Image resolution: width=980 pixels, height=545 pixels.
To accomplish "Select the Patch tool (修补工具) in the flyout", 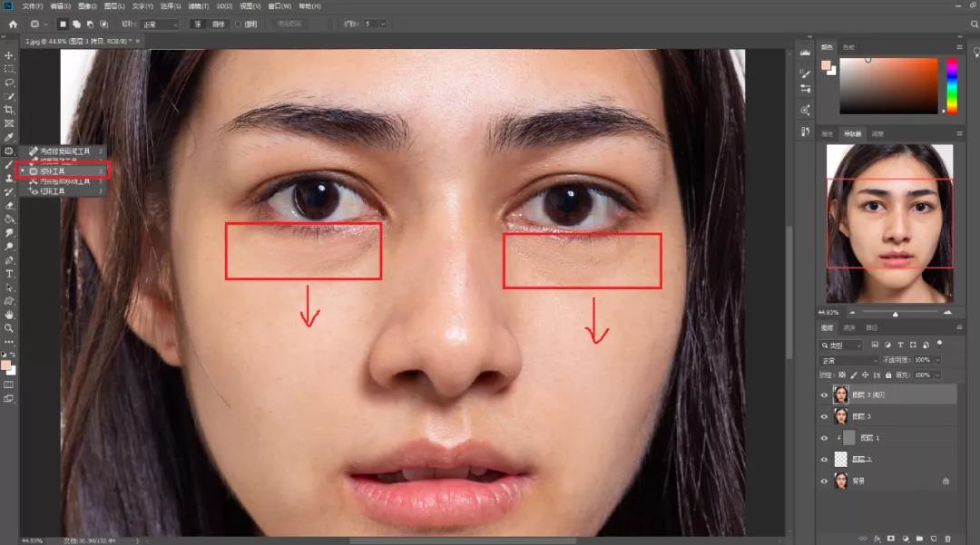I will click(x=53, y=170).
